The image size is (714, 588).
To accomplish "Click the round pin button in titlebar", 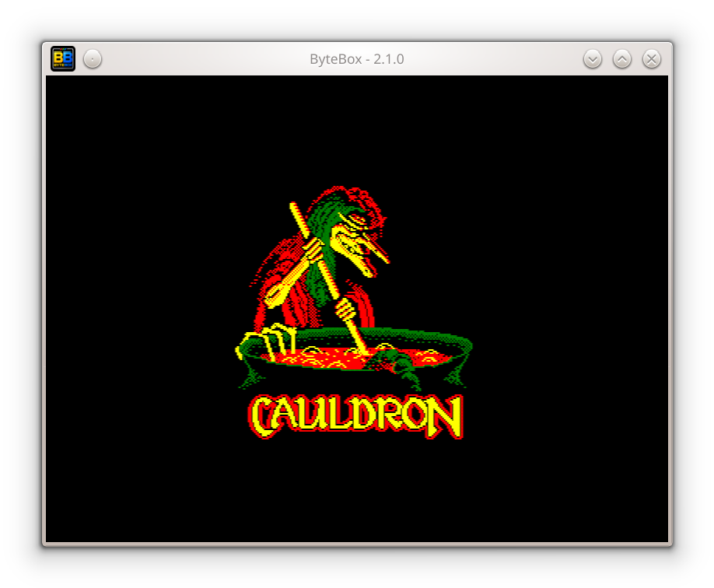I will coord(93,59).
